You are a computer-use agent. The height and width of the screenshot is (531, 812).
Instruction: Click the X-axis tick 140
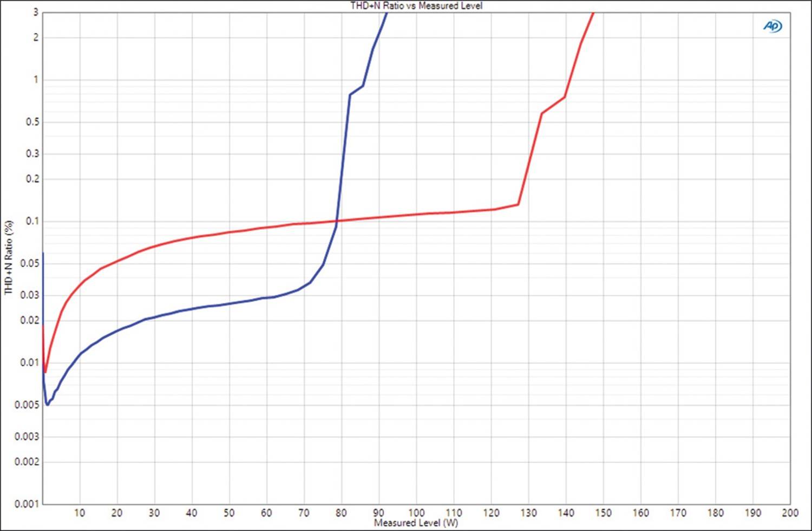pos(566,513)
